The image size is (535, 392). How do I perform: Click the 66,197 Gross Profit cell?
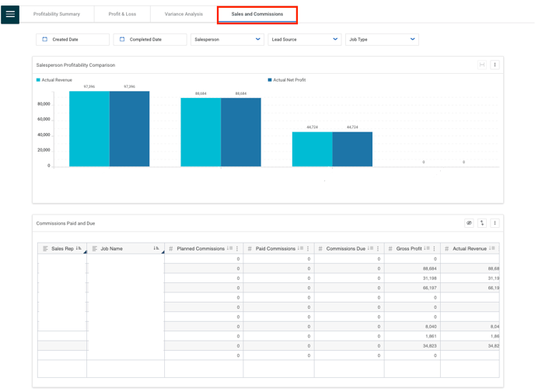click(412, 288)
